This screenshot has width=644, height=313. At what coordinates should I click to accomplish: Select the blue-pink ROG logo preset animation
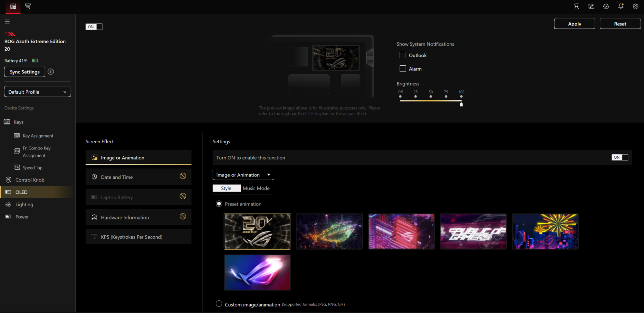click(257, 272)
